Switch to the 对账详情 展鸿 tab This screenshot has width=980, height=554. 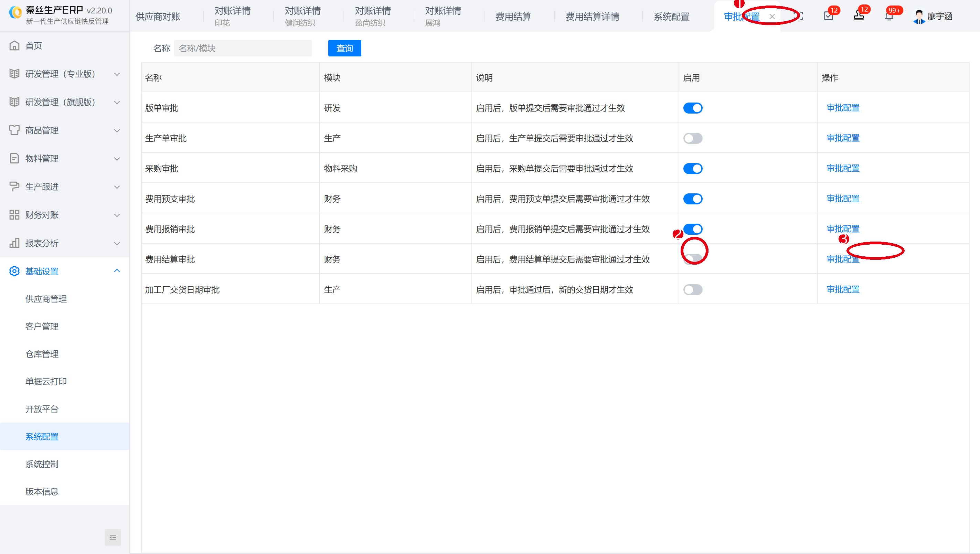(443, 17)
